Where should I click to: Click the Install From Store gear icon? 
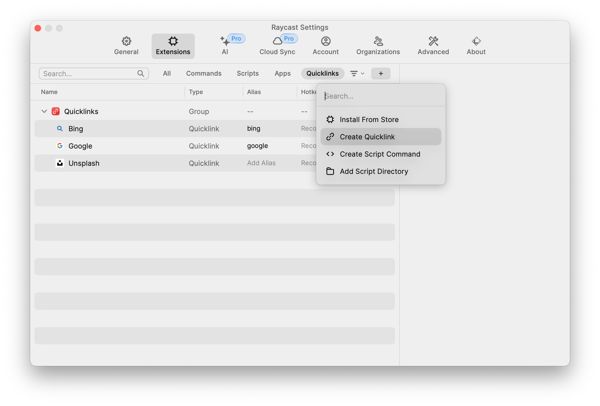[x=330, y=119]
